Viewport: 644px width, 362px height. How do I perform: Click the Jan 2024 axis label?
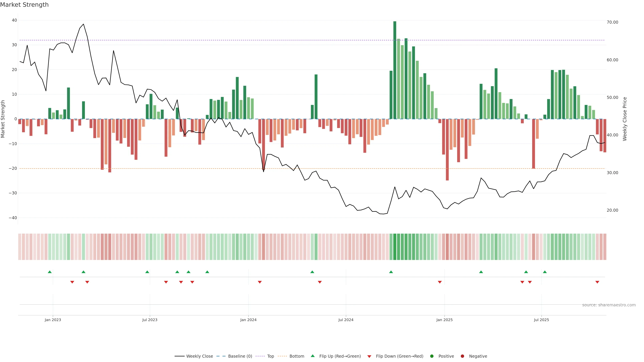click(x=248, y=320)
